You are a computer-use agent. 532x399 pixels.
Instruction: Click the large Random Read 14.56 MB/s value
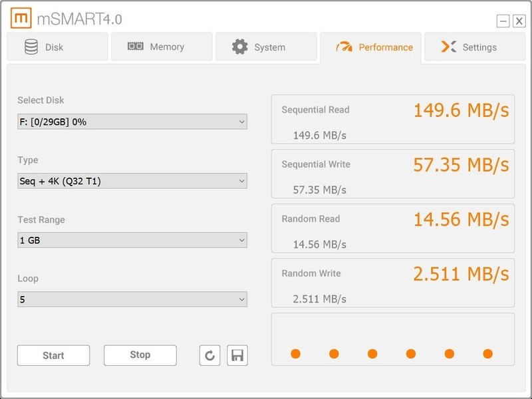click(x=461, y=219)
